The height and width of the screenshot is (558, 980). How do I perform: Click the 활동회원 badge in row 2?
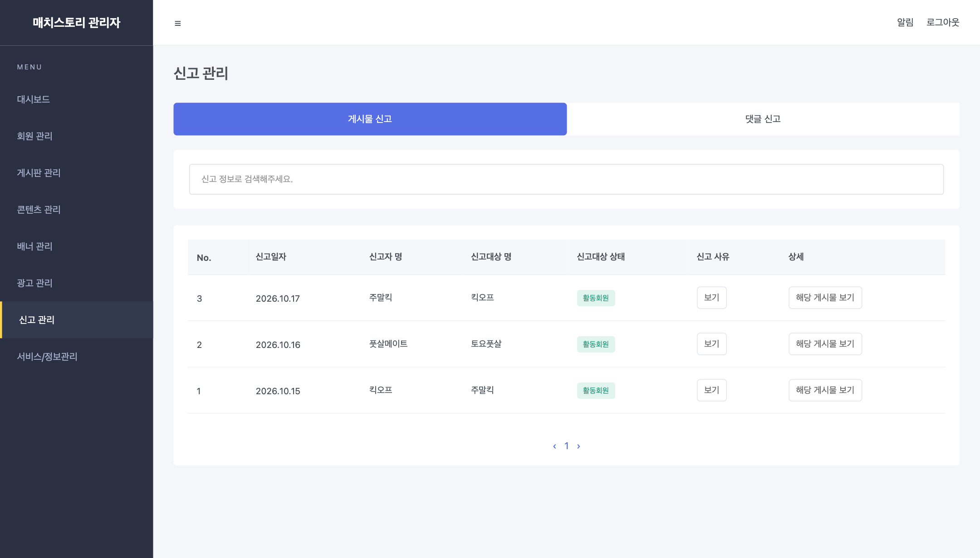pyautogui.click(x=596, y=344)
